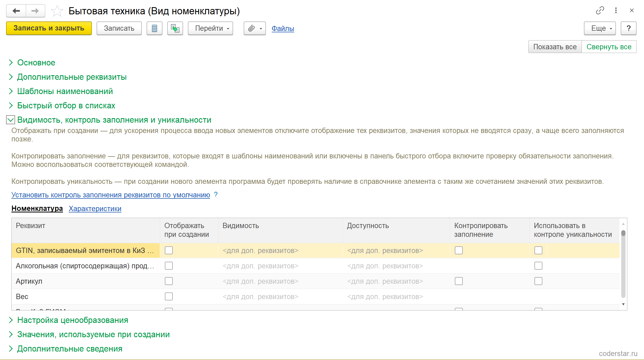Screen dimensions: 644x360
Task: Click the help question mark beside default control link
Action: tap(216, 194)
